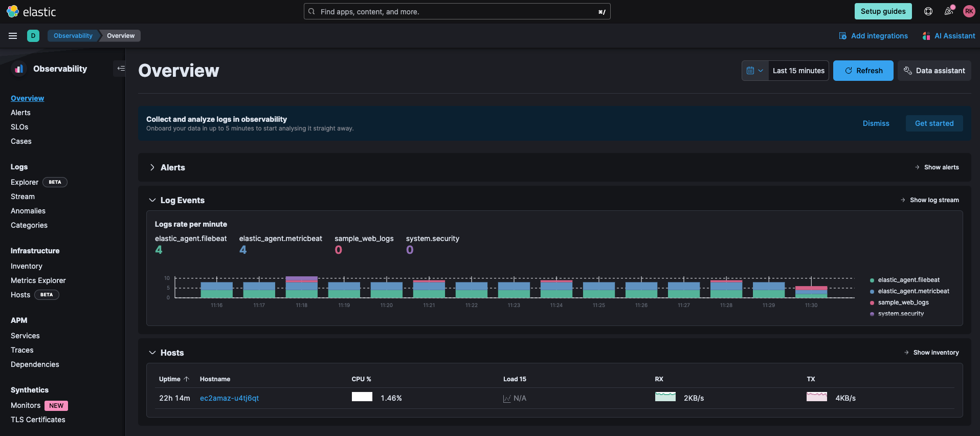Open the newsfeed notifications icon
Image resolution: width=980 pixels, height=436 pixels.
pos(949,11)
